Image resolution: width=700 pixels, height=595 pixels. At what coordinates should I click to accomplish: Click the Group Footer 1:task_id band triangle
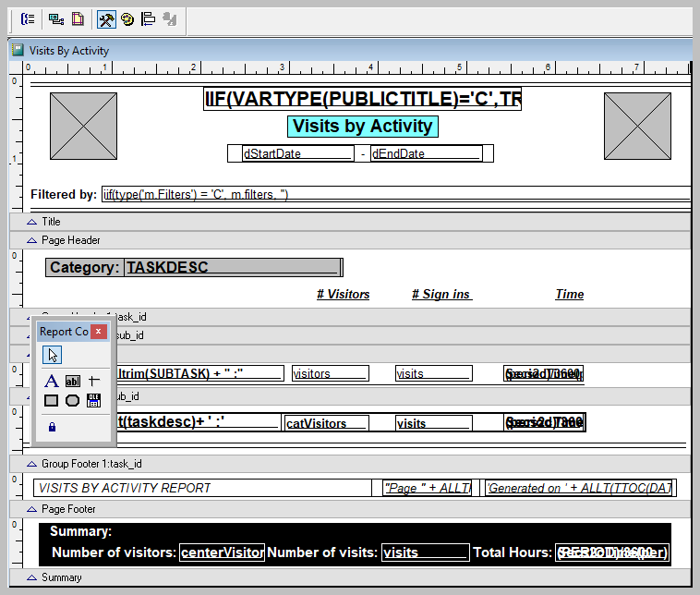pyautogui.click(x=31, y=464)
